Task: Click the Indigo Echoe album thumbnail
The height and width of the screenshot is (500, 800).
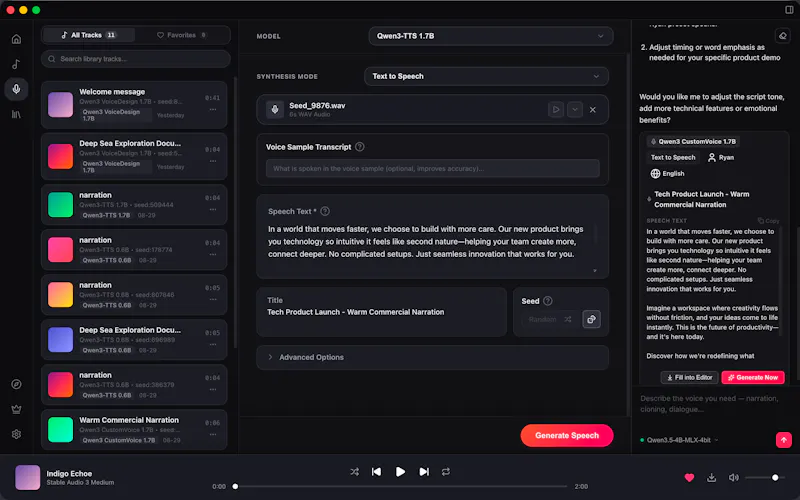Action: tap(28, 478)
